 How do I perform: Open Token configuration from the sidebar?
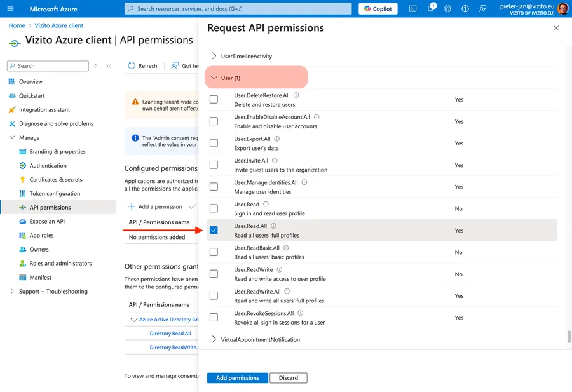click(x=53, y=193)
